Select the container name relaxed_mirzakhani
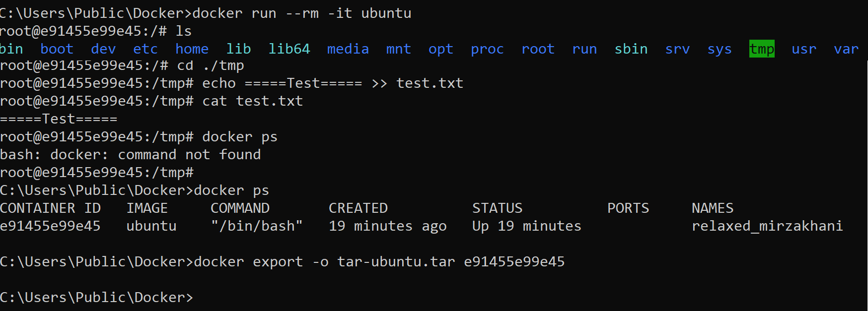Screen dimensions: 868x311 pos(767,226)
